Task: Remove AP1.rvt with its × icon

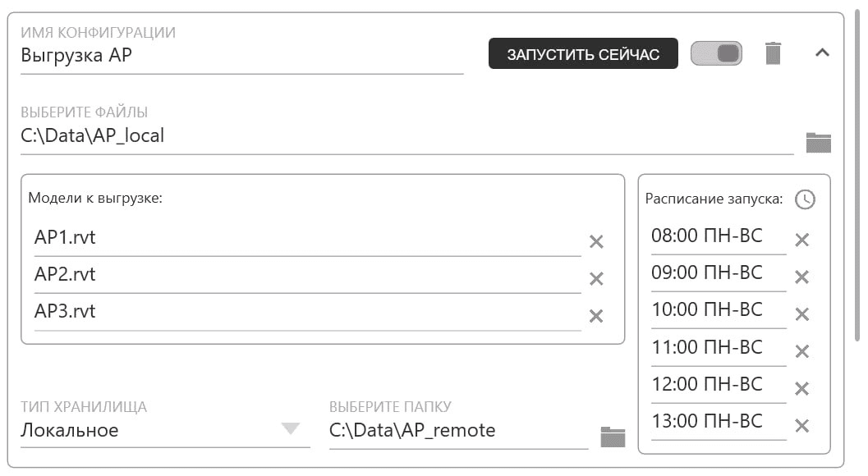Action: tap(598, 240)
